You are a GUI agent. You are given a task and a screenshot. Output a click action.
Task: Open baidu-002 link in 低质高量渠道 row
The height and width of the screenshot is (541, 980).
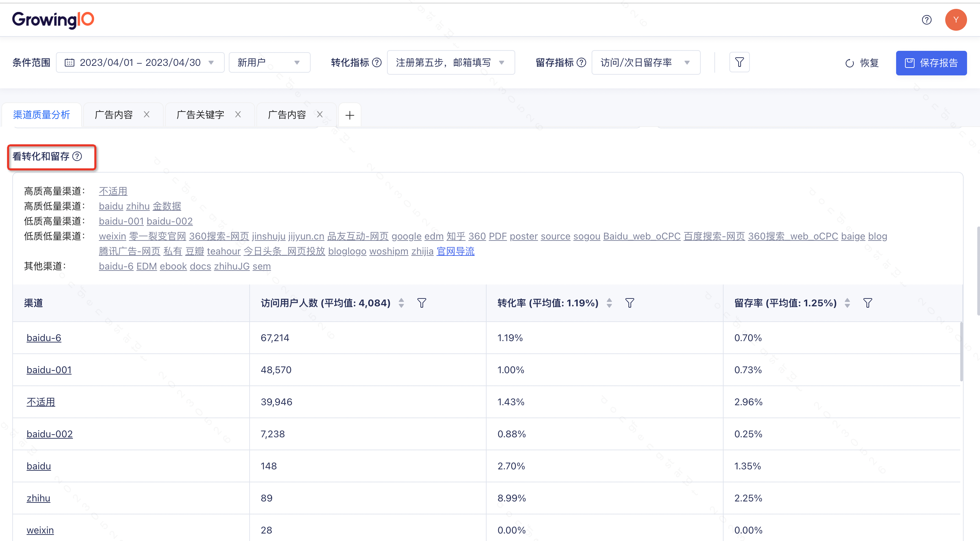[x=170, y=221]
